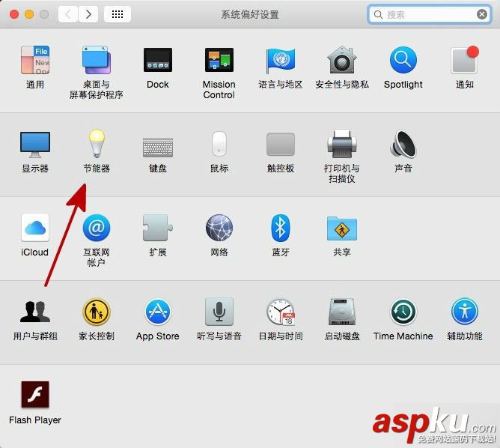Focus the 搜索 search field
This screenshot has width=500, height=448.
pos(430,14)
